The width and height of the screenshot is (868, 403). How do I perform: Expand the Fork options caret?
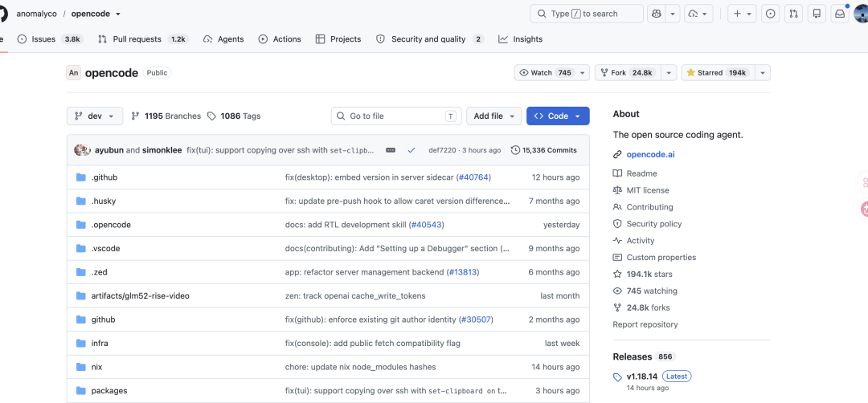click(669, 72)
